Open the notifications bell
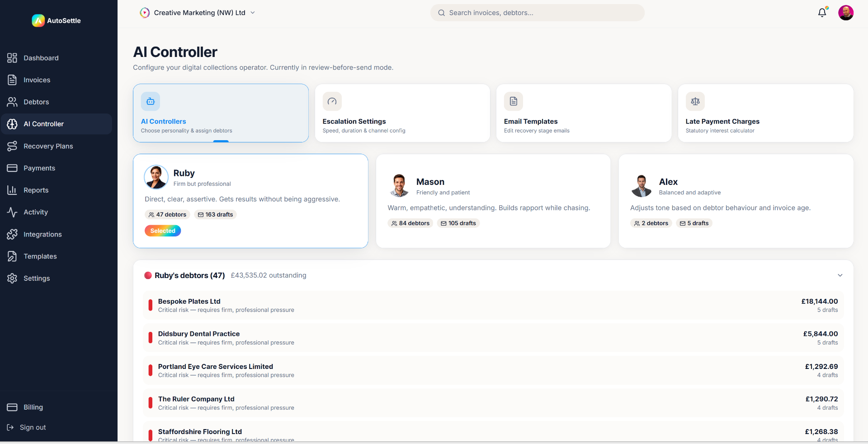Screen dimensions: 868x444 pos(822,12)
